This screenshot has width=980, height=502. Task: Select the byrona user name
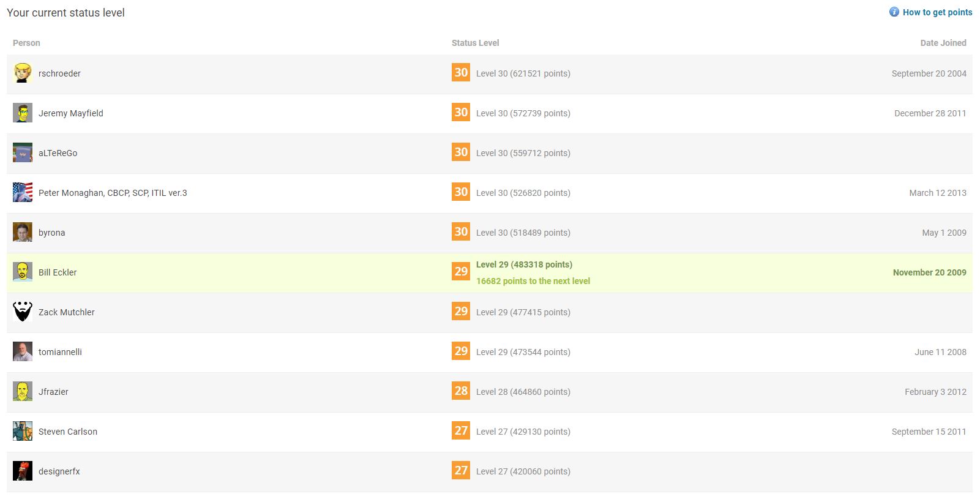[52, 233]
